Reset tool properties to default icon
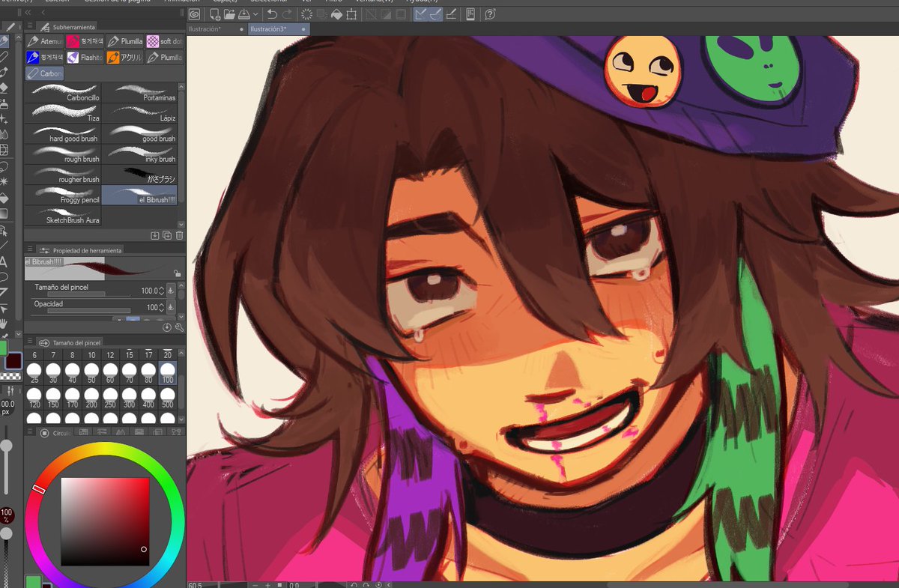 tap(167, 327)
